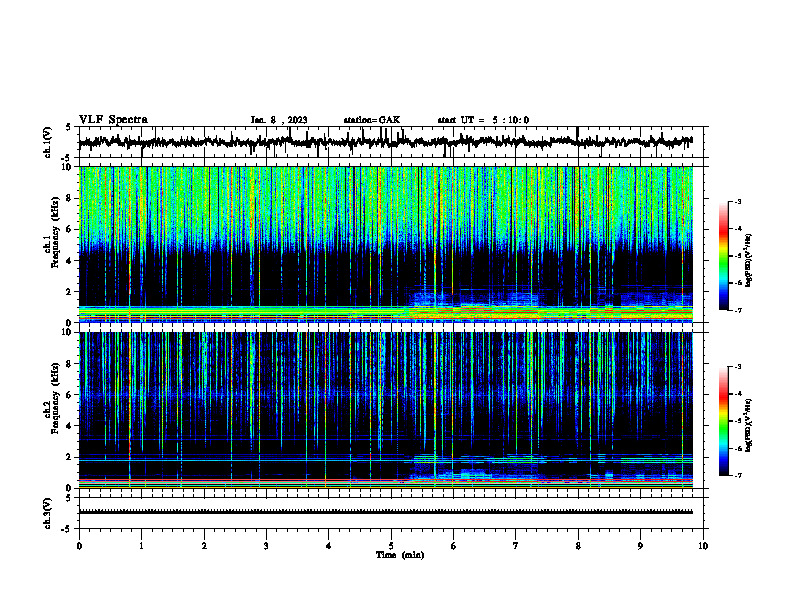Click the VLF Spectra title text
792x612 pixels.
pyautogui.click(x=114, y=120)
